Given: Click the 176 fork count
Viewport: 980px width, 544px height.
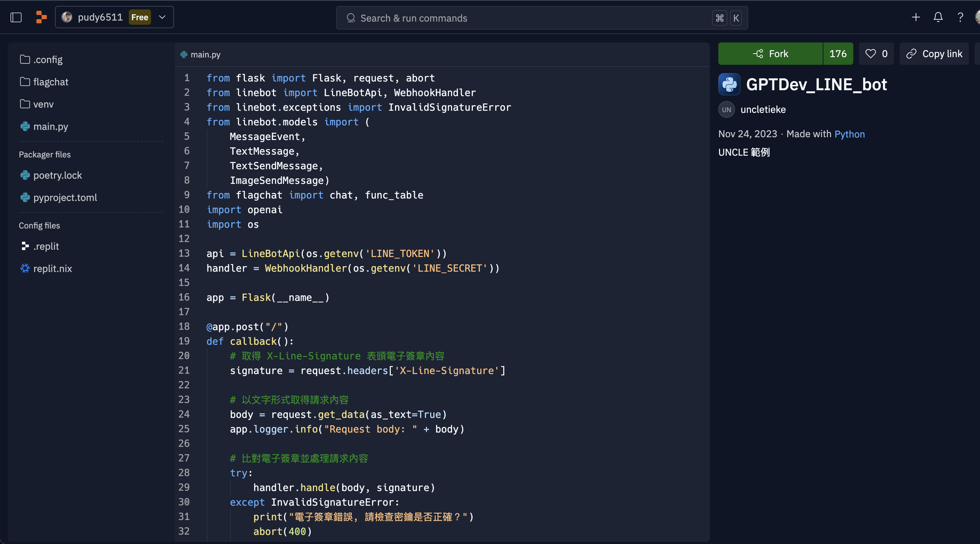Looking at the screenshot, I should 838,54.
